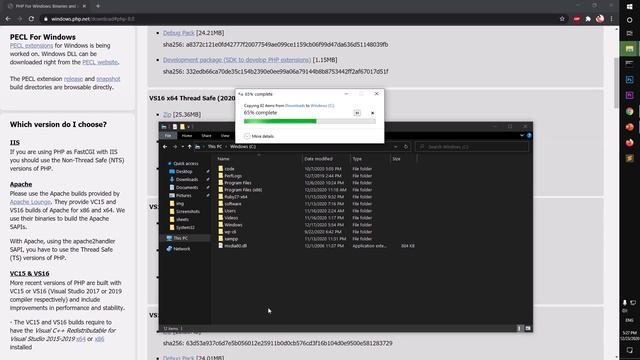
Task: Switch Explorer to details view layout
Action: click(x=520, y=328)
